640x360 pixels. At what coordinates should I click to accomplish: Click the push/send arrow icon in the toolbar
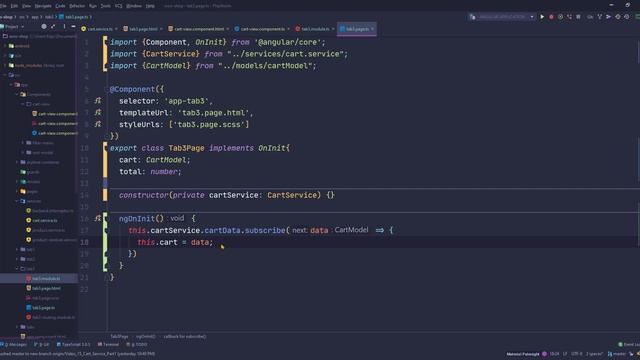609,17
